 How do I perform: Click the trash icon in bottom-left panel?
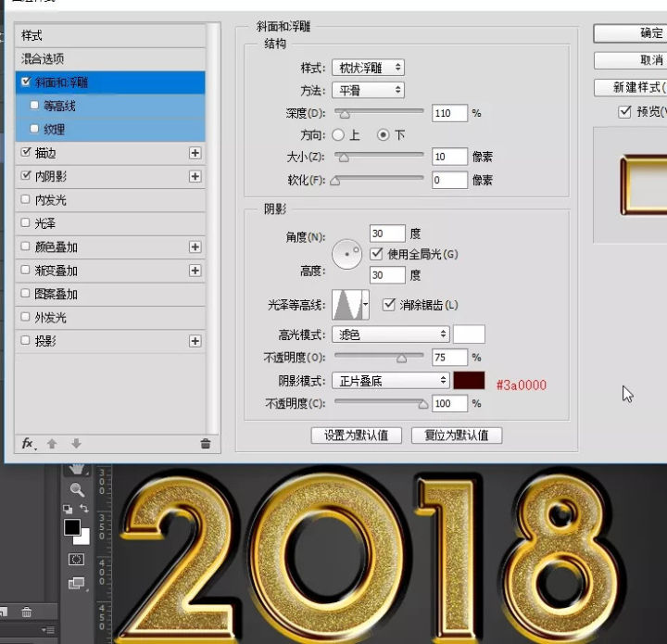pyautogui.click(x=26, y=612)
